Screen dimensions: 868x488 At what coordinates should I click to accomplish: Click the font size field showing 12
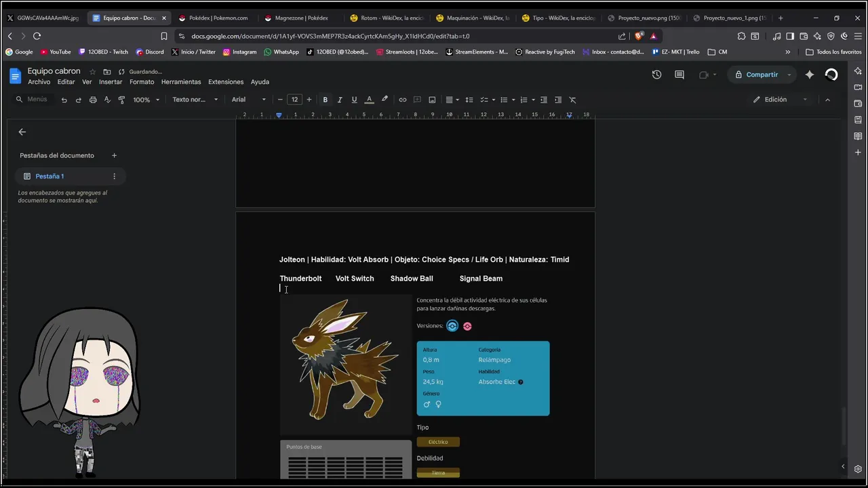(294, 100)
